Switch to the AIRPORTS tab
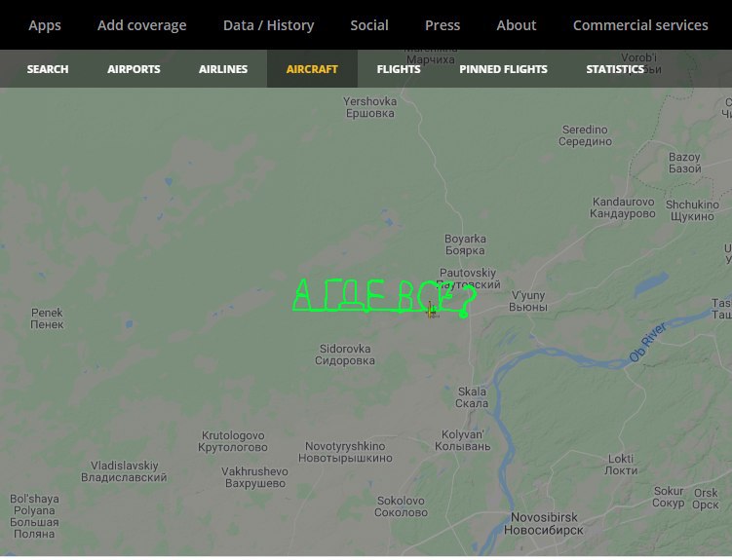 click(134, 69)
